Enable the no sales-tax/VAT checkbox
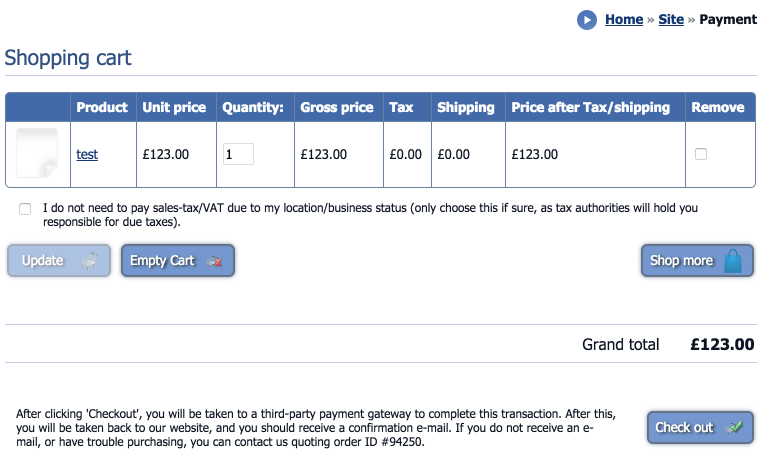766x462 pixels. click(25, 209)
